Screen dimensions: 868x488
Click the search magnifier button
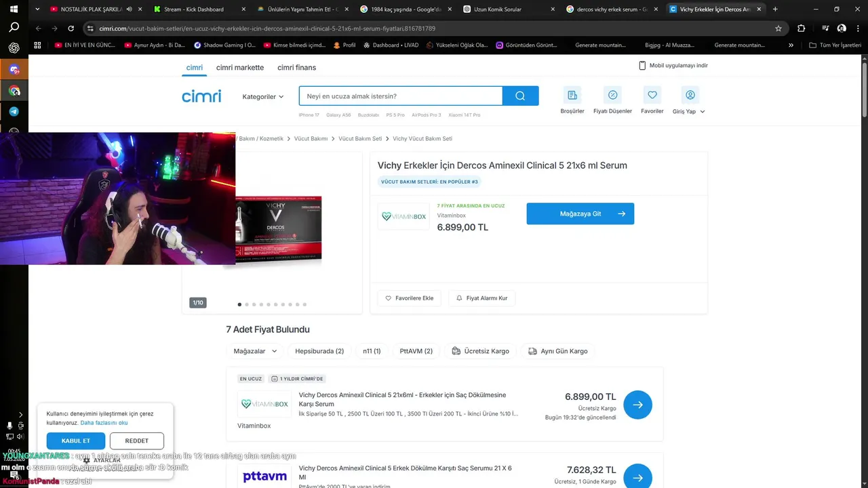pyautogui.click(x=520, y=96)
